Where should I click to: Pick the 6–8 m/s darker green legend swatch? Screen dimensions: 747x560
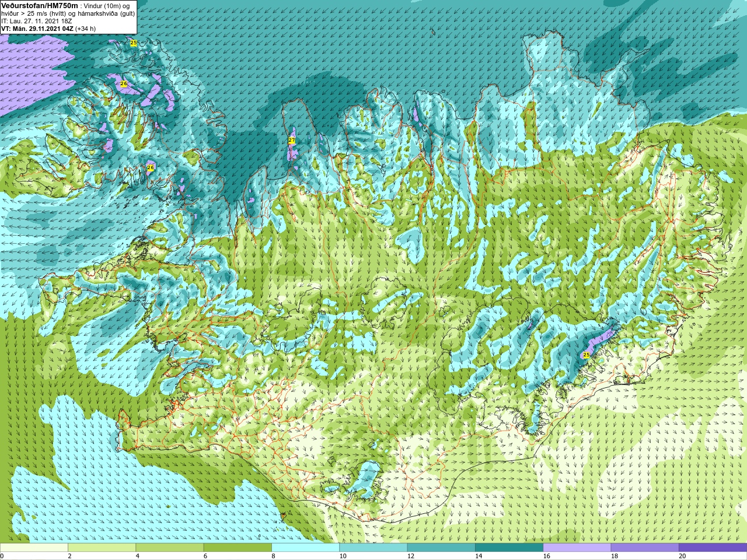tap(238, 548)
